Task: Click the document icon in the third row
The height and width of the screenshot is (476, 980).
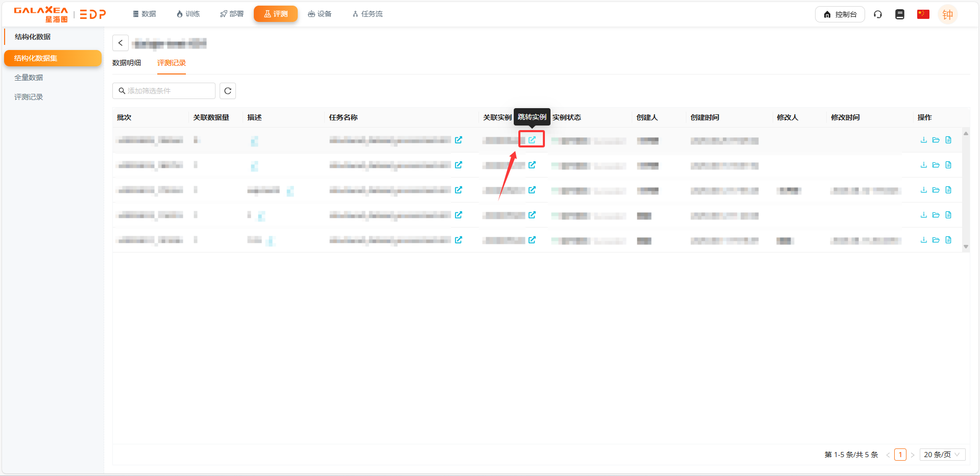Action: [x=948, y=190]
